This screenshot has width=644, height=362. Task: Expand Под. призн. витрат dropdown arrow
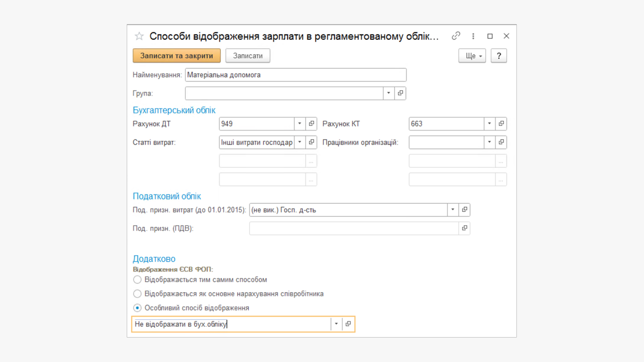click(x=452, y=210)
